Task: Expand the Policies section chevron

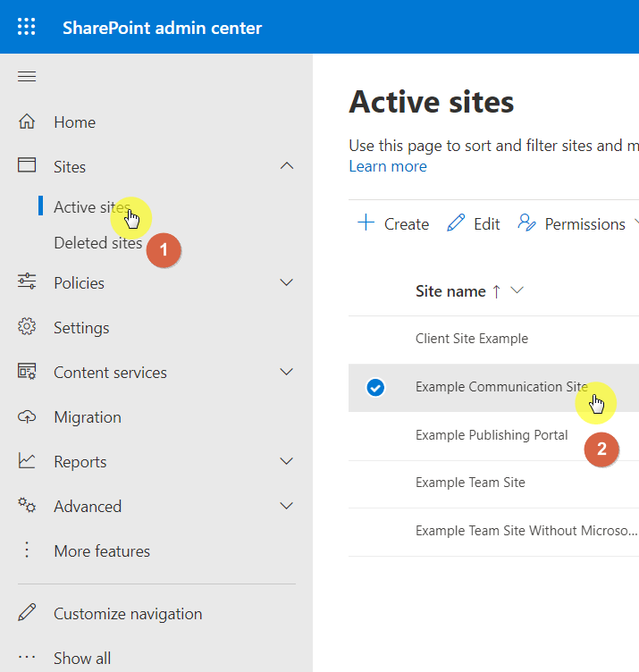Action: 286,282
